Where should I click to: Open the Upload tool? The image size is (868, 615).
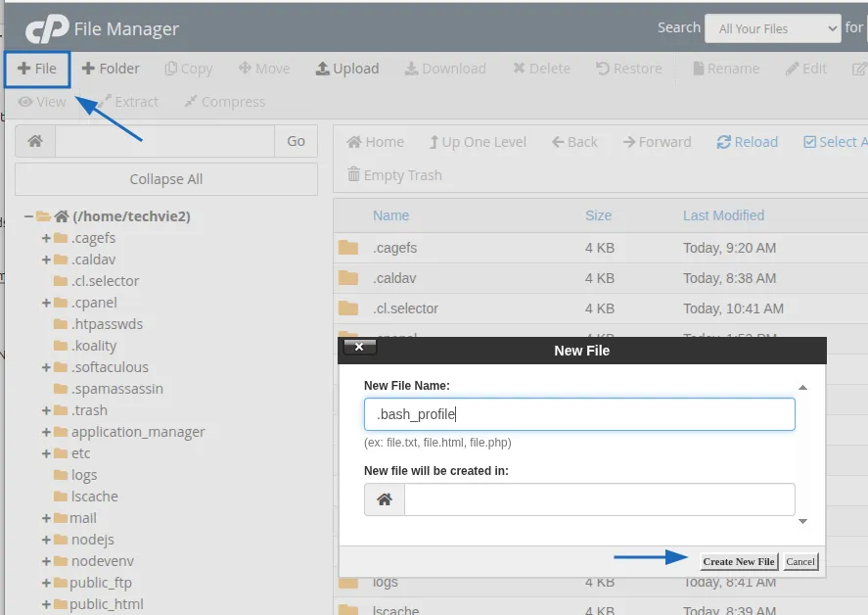click(347, 69)
